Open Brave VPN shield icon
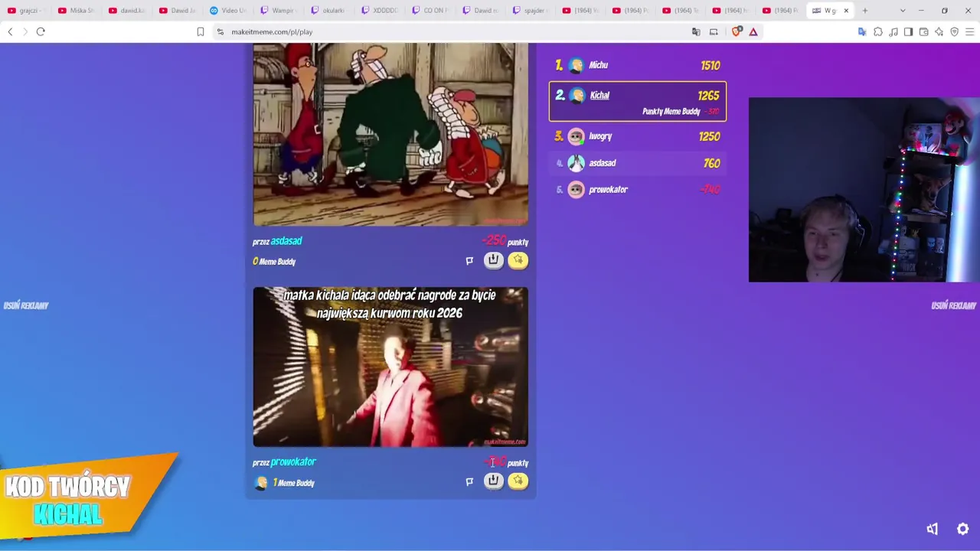The image size is (980, 551). [x=955, y=31]
